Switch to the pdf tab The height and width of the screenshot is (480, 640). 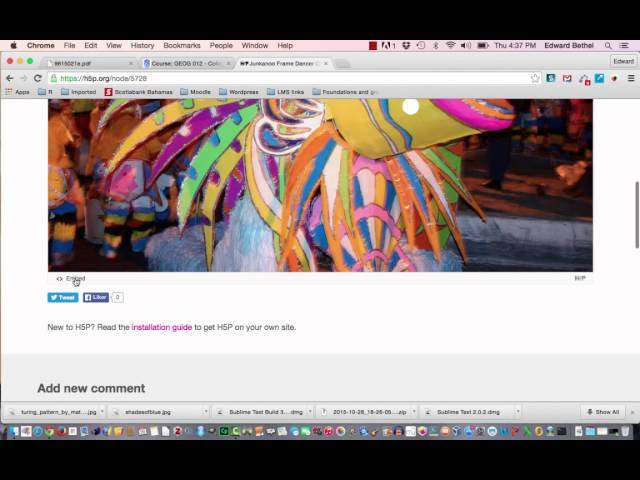[88, 64]
